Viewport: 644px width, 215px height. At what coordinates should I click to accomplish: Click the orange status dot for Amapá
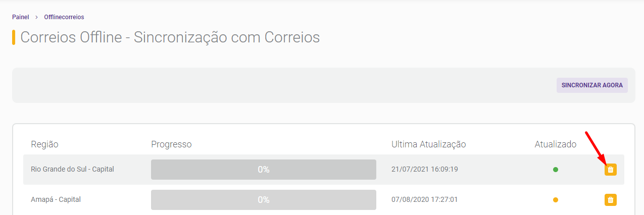[x=556, y=200]
